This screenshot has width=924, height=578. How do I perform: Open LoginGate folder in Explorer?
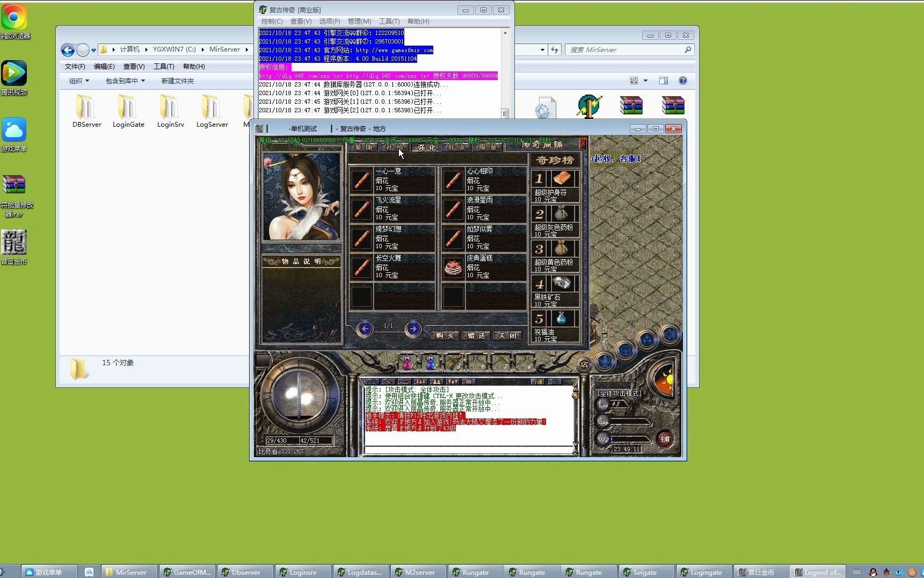128,111
